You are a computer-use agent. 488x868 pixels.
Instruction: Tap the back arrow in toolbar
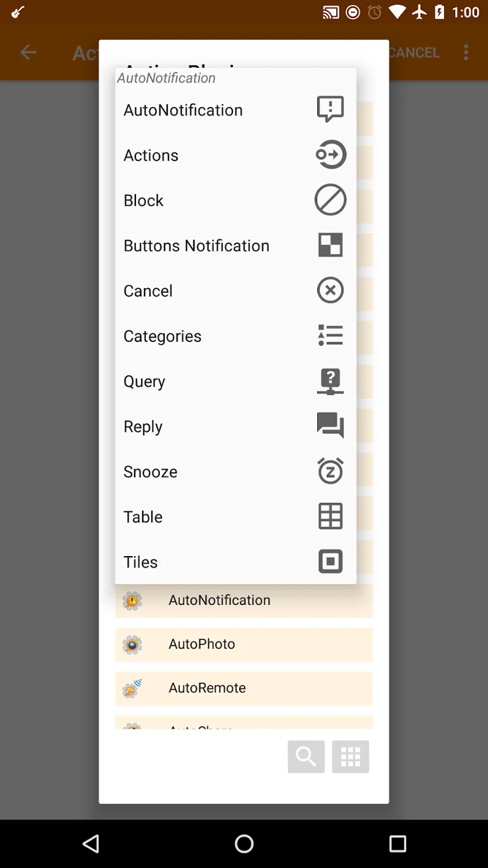point(28,52)
